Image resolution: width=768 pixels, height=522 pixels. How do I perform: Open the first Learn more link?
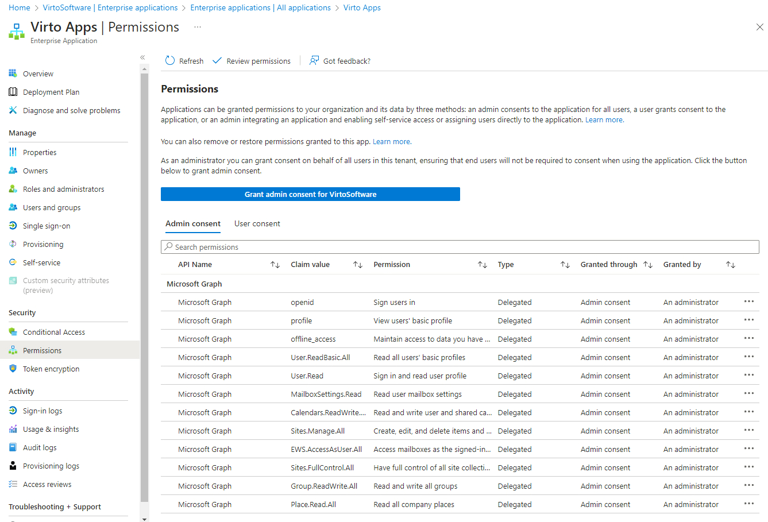[x=604, y=120]
